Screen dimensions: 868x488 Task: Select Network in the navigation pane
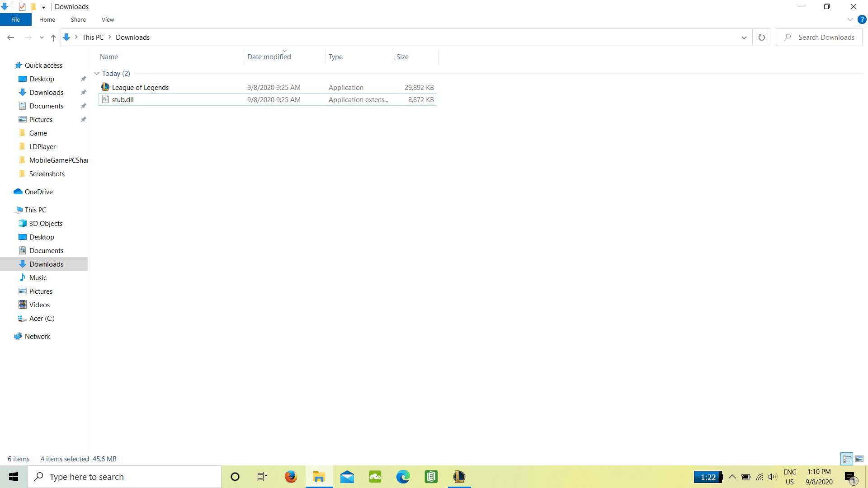pos(38,337)
